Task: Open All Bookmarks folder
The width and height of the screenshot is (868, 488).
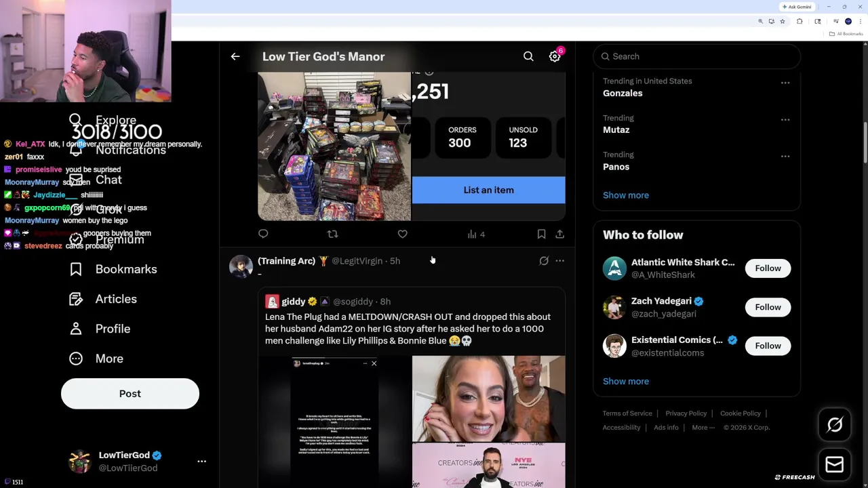Action: tap(846, 34)
